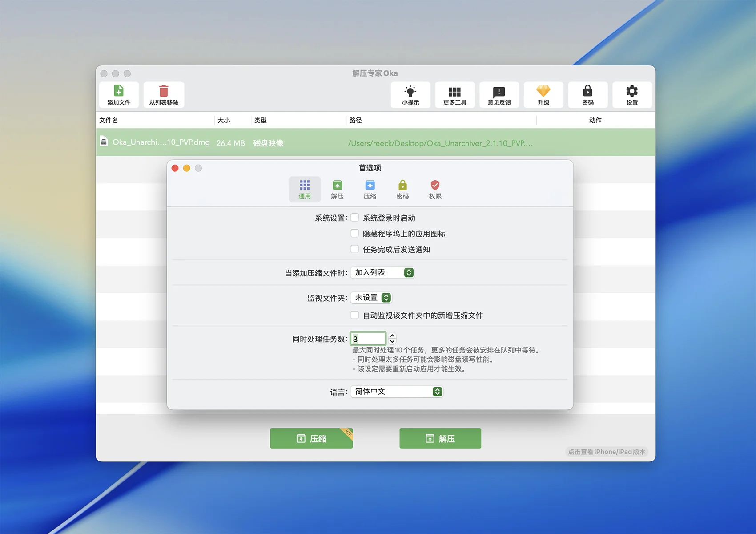Image resolution: width=756 pixels, height=534 pixels.
Task: Open the 意见反馈 feedback icon
Action: click(499, 92)
